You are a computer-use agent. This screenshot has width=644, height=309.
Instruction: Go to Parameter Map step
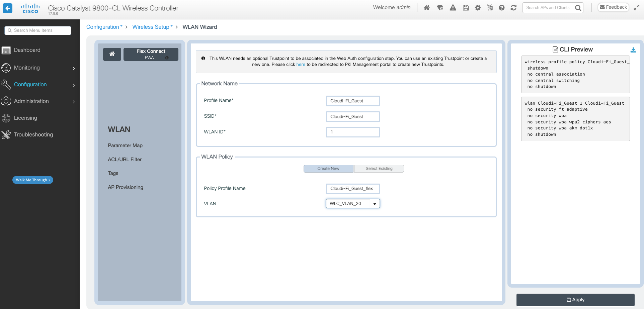click(x=125, y=145)
